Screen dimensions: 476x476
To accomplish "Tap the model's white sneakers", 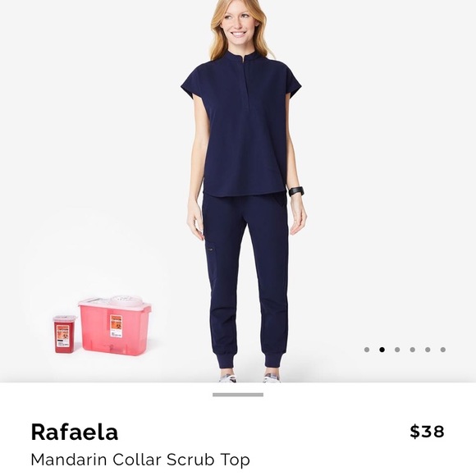I will tap(249, 378).
